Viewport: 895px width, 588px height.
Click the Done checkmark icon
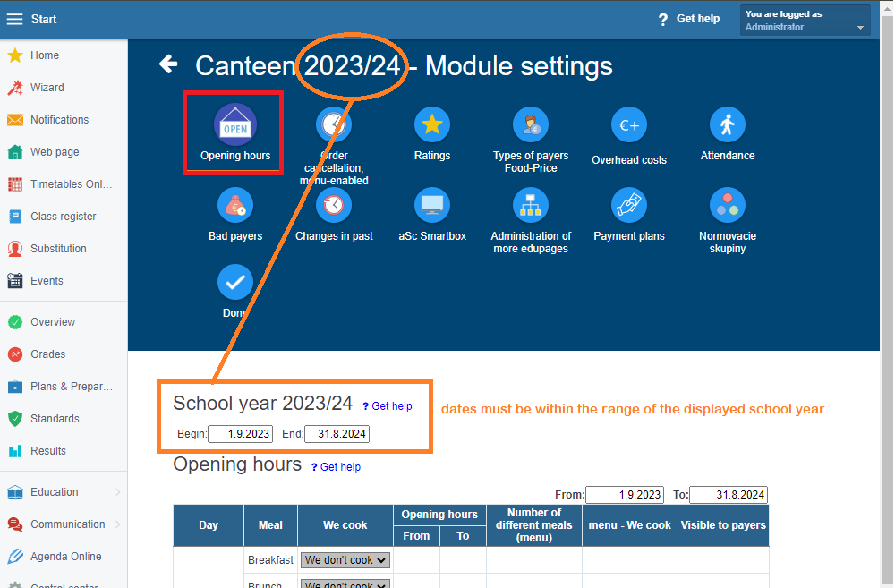(x=235, y=282)
